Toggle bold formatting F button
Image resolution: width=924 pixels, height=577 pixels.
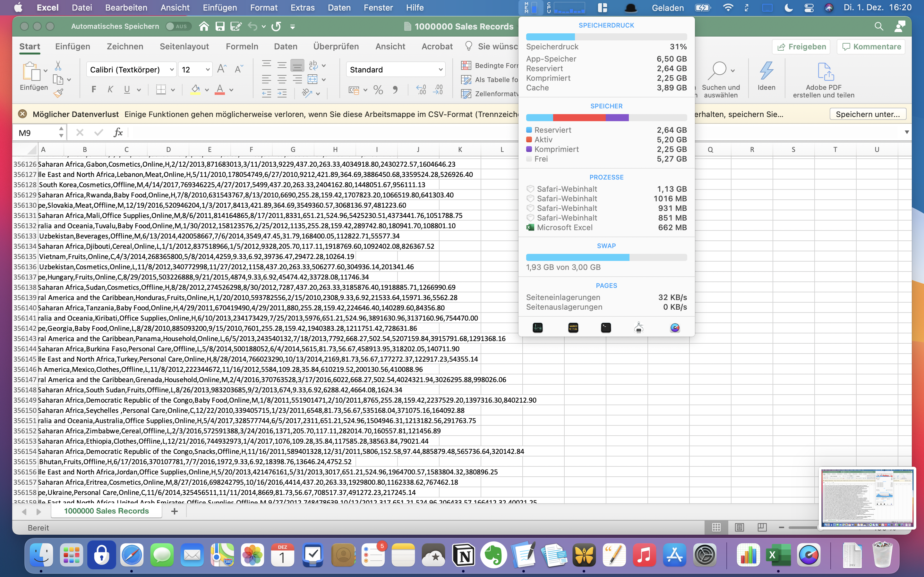(x=94, y=90)
